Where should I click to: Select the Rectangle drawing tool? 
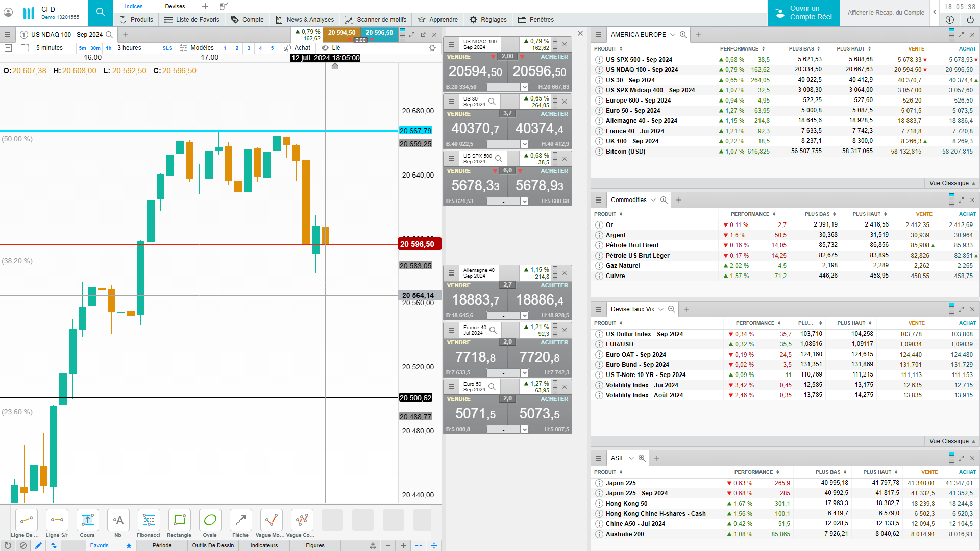[x=179, y=520]
